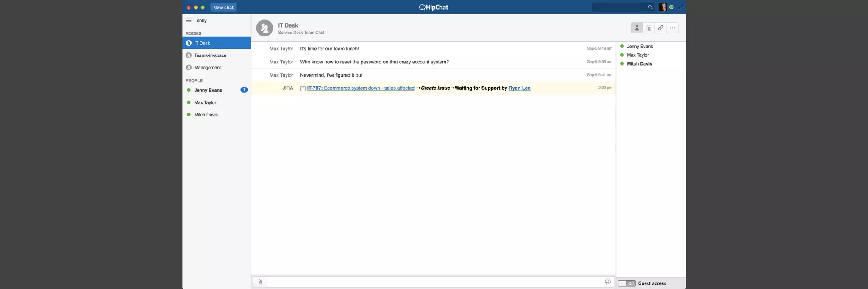Click the issue type icon before IT-787
The width and height of the screenshot is (868, 289).
pyautogui.click(x=303, y=88)
